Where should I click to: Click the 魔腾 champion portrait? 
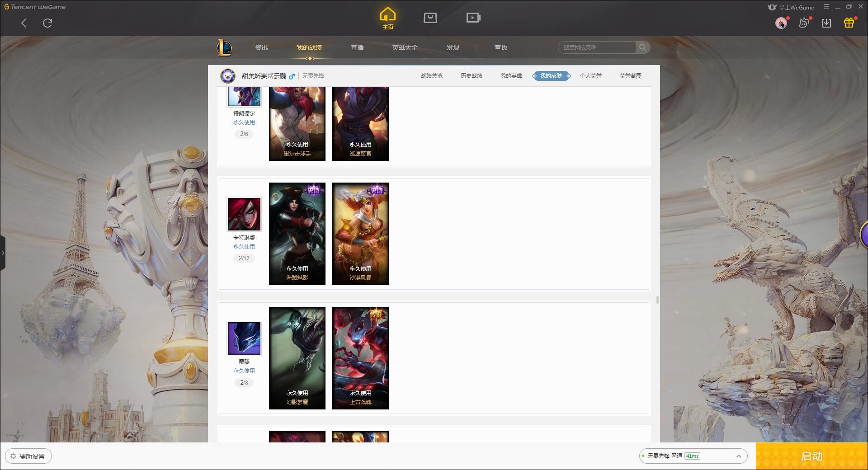tap(244, 338)
